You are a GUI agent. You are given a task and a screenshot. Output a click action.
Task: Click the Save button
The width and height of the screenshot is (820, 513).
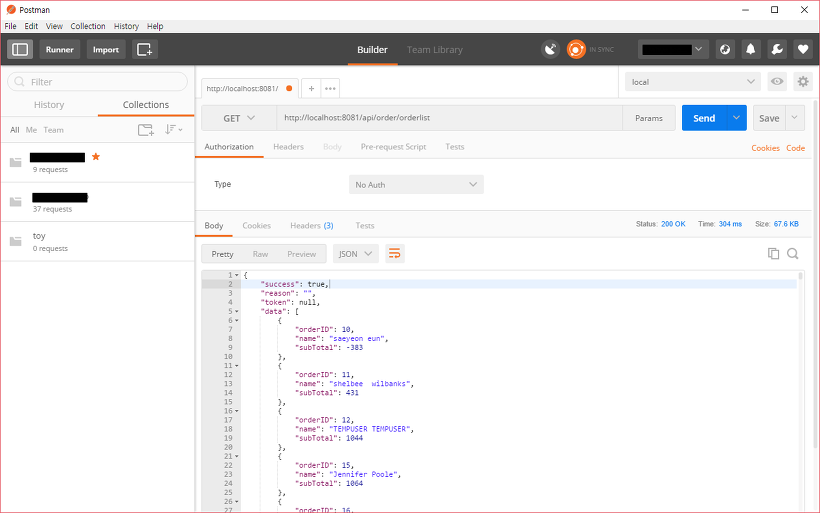pyautogui.click(x=769, y=118)
